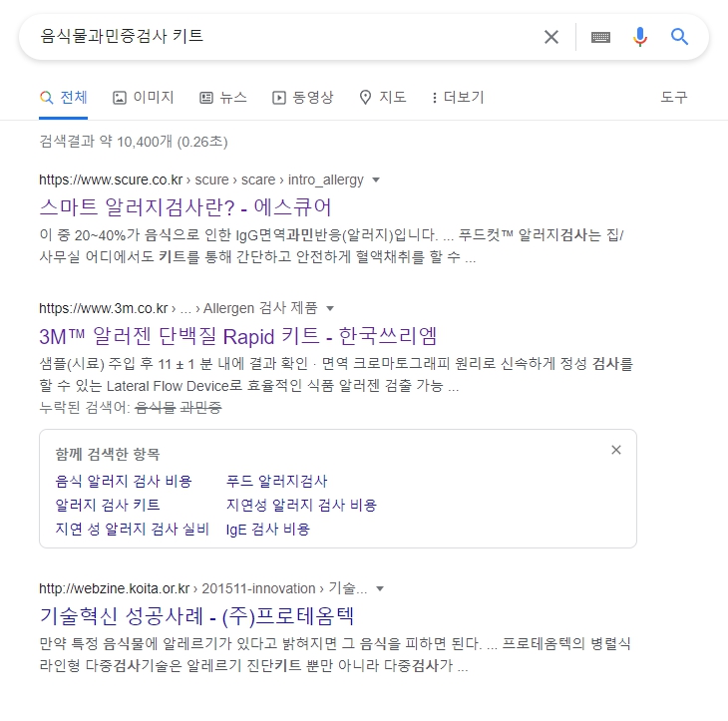Open result 스마트 알러지검사란? - 에스큐어
The image size is (728, 721).
coord(185,207)
